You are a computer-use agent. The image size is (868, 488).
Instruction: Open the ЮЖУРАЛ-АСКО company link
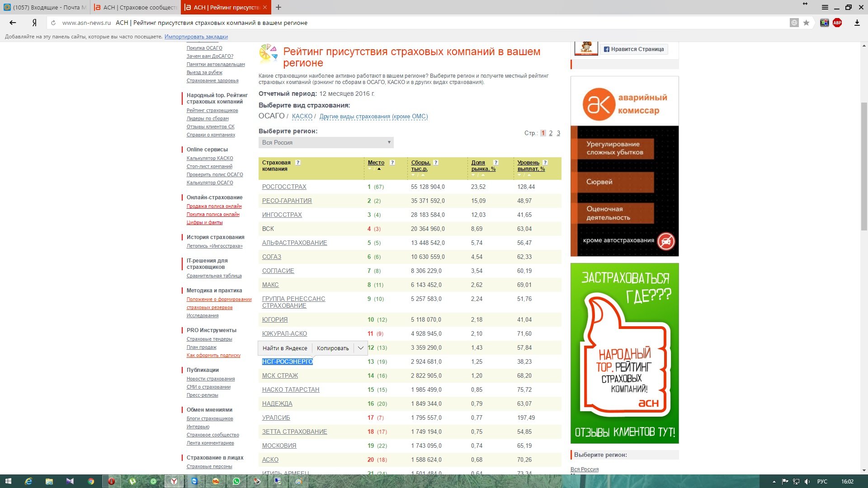[x=284, y=333]
